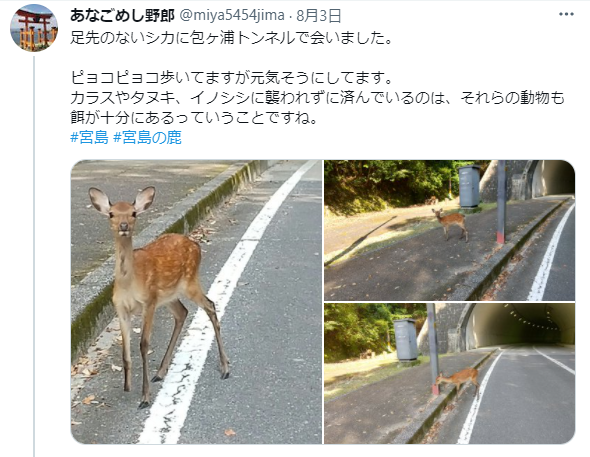Follow the #宮島 hashtag
Image resolution: width=590 pixels, height=457 pixels.
point(89,138)
